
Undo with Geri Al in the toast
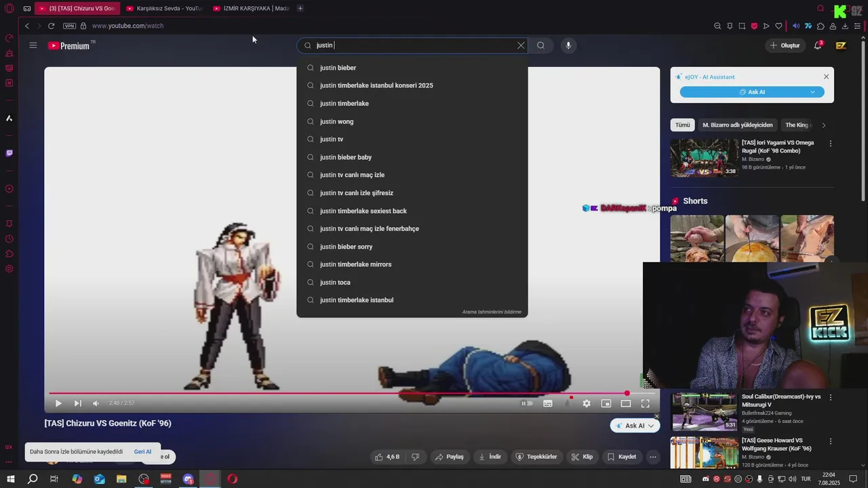[142, 452]
